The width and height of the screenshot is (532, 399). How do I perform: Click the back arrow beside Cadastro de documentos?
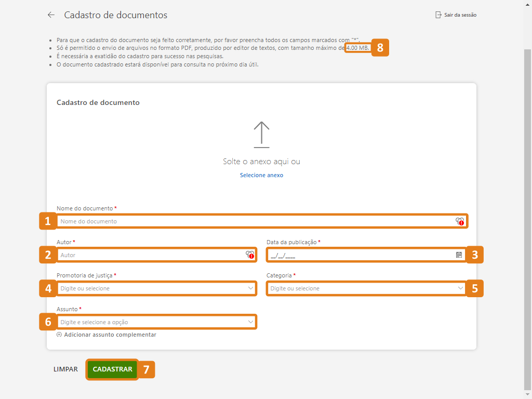pos(51,15)
